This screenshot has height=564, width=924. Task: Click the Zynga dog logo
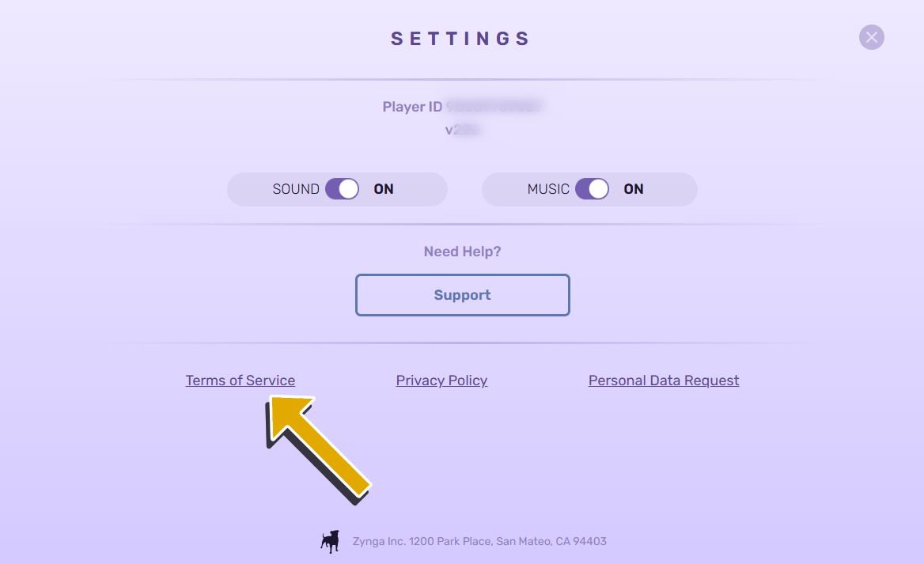(330, 541)
